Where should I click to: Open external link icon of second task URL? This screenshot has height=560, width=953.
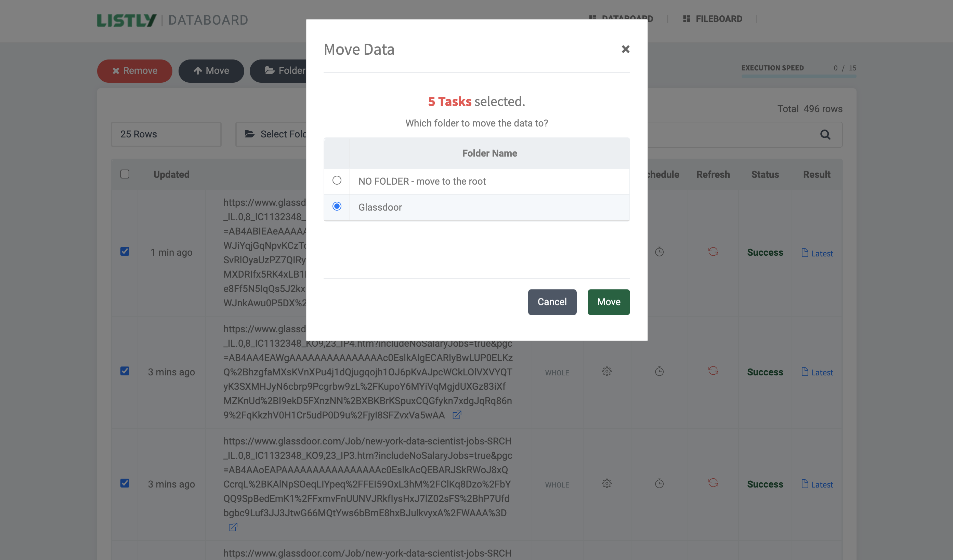457,415
